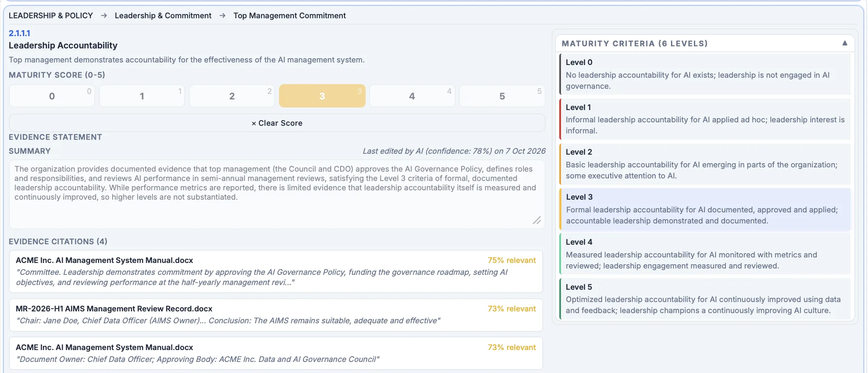Select the Level 4 criteria card
The width and height of the screenshot is (868, 373).
705,254
